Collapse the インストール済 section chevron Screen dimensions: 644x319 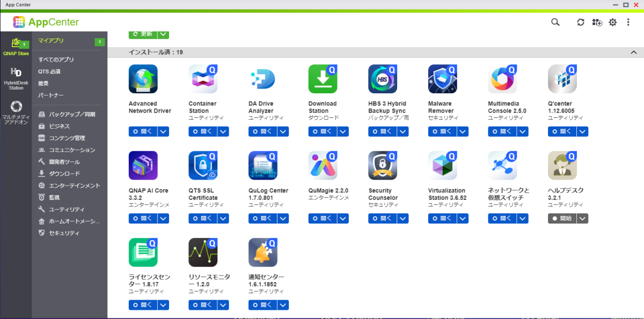click(633, 52)
